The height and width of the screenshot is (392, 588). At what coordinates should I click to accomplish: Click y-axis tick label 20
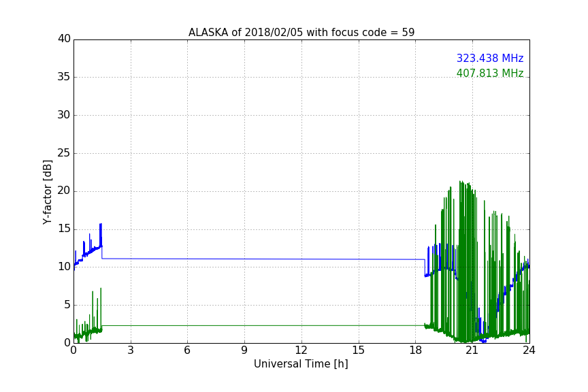click(x=64, y=191)
